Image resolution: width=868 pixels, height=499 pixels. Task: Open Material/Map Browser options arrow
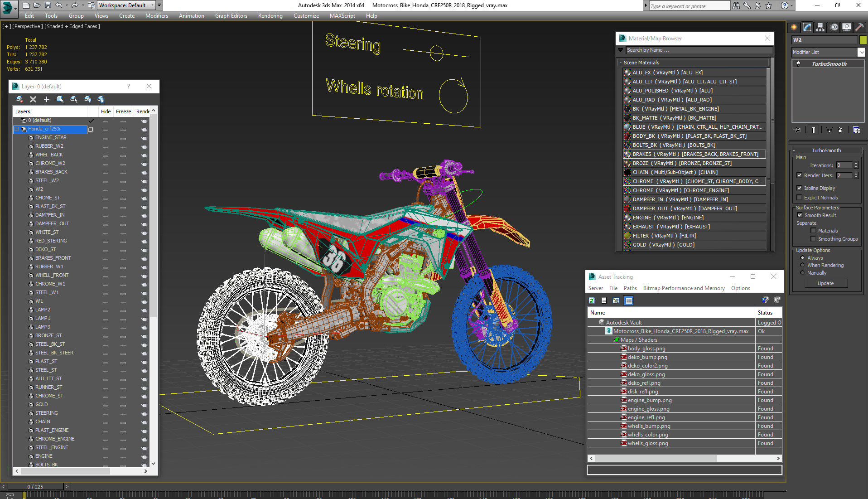(620, 50)
